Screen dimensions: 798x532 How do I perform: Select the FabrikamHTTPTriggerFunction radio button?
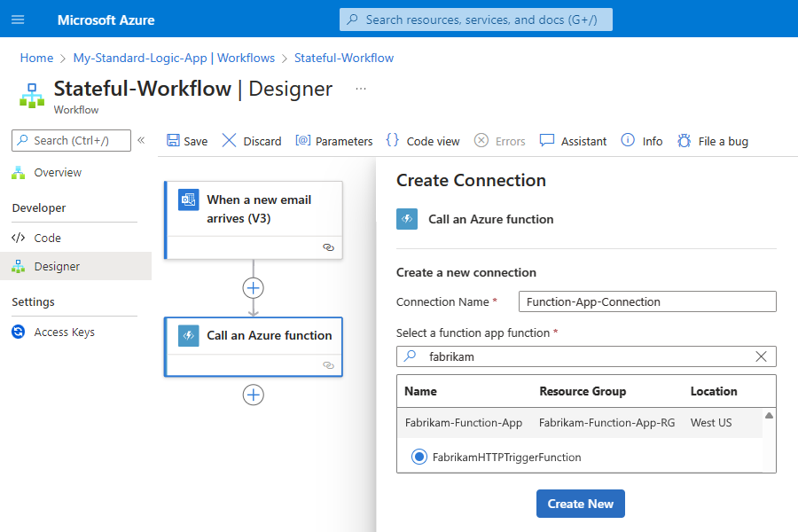tap(419, 458)
